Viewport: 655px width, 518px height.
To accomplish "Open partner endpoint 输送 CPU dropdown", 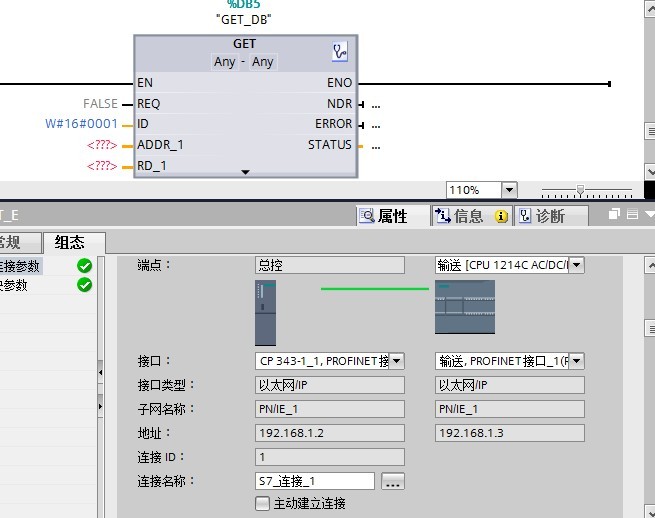I will (576, 265).
